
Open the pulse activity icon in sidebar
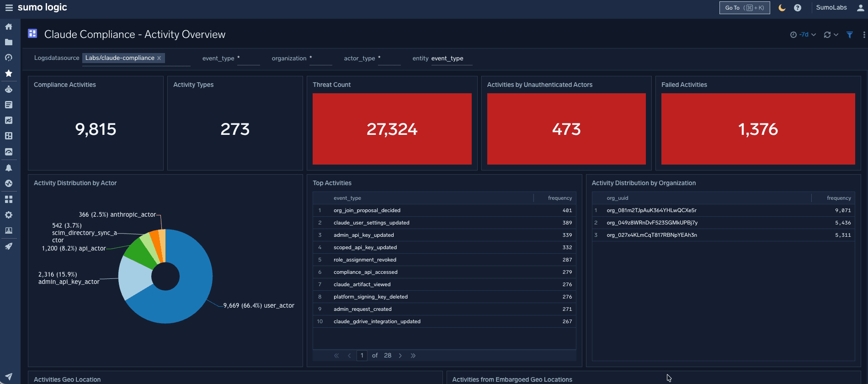[9, 183]
